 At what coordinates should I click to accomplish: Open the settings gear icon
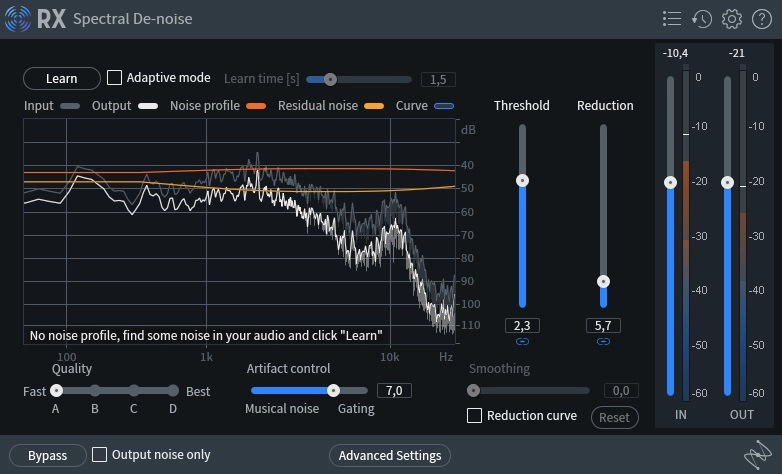pos(732,19)
